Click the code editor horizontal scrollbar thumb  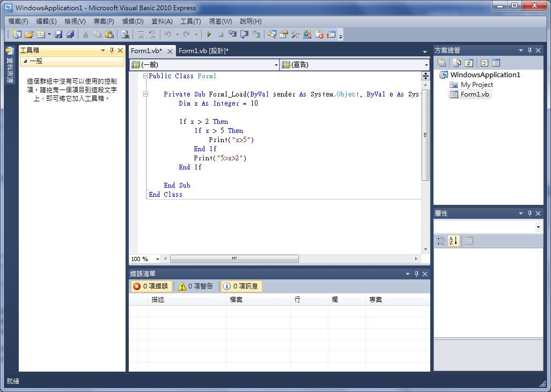click(x=234, y=259)
